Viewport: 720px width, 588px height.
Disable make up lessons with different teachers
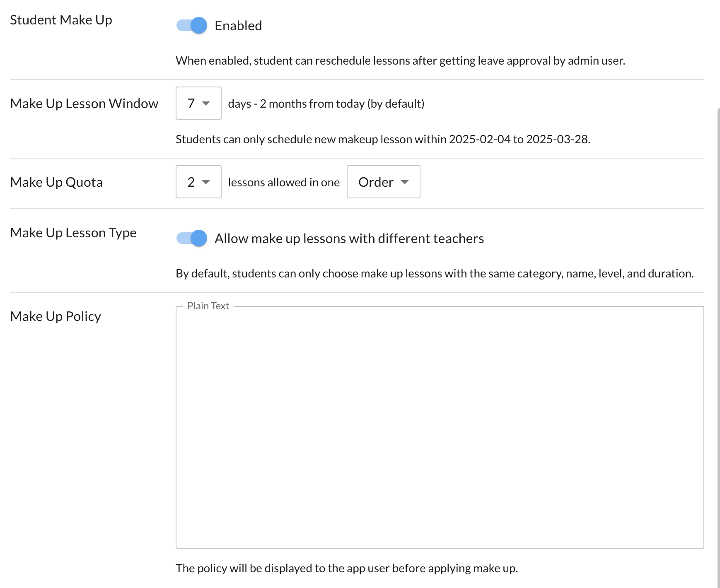click(x=192, y=239)
